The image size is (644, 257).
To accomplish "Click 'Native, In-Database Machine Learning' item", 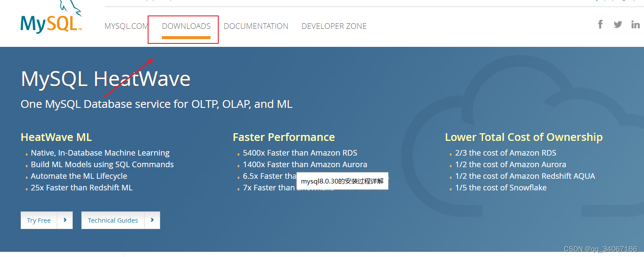I will coord(100,153).
